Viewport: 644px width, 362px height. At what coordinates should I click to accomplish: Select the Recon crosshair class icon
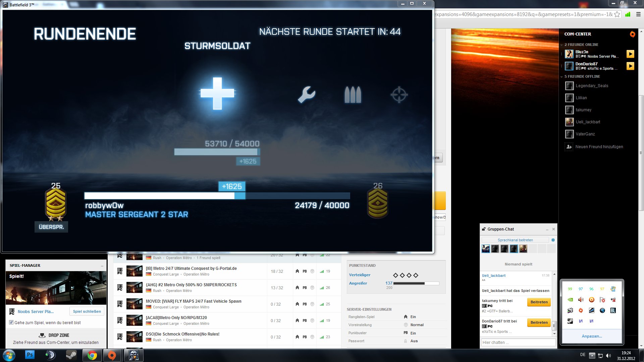coord(399,95)
